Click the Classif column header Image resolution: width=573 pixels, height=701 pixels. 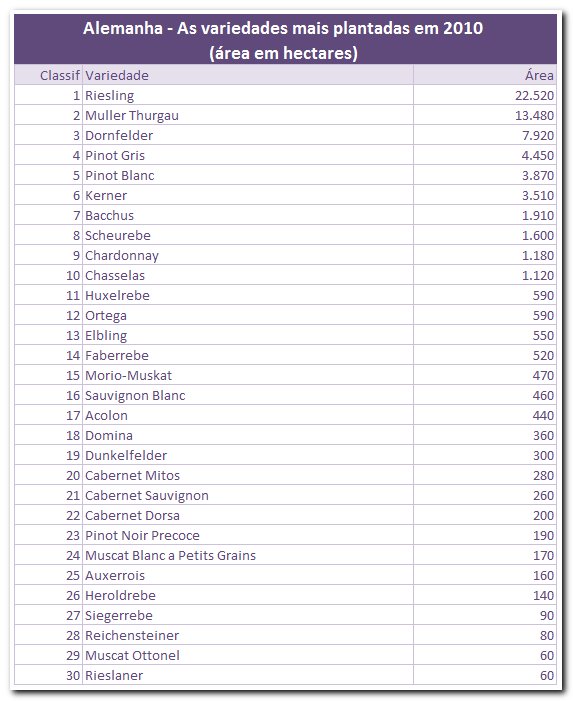[x=49, y=75]
